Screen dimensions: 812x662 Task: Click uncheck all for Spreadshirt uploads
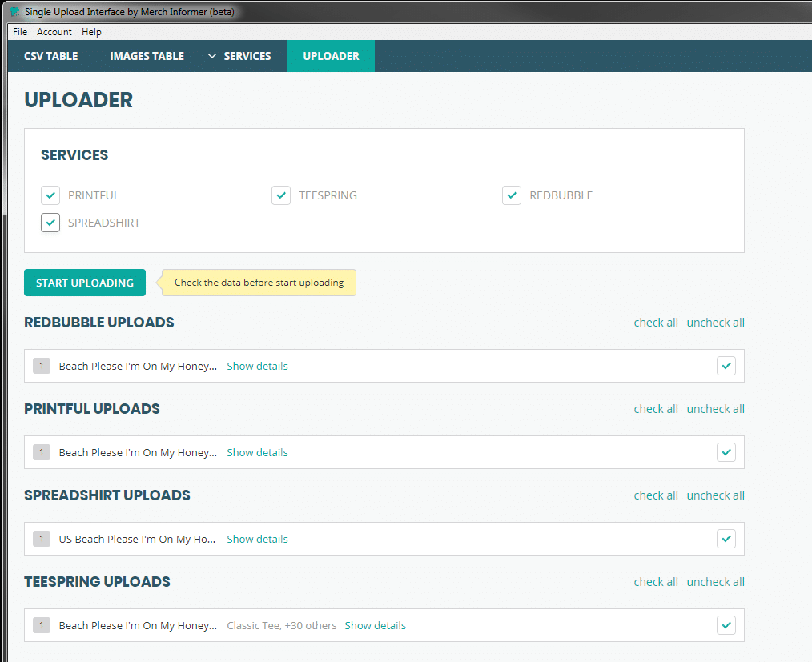click(x=716, y=495)
